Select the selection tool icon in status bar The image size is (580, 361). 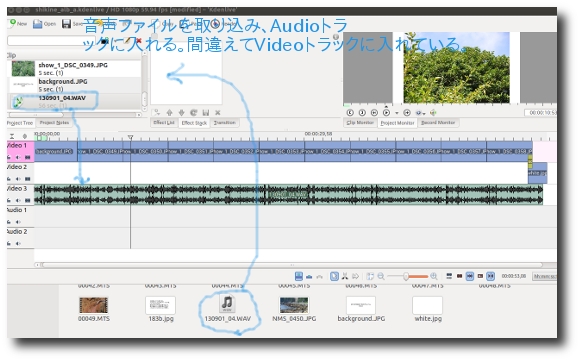(334, 276)
